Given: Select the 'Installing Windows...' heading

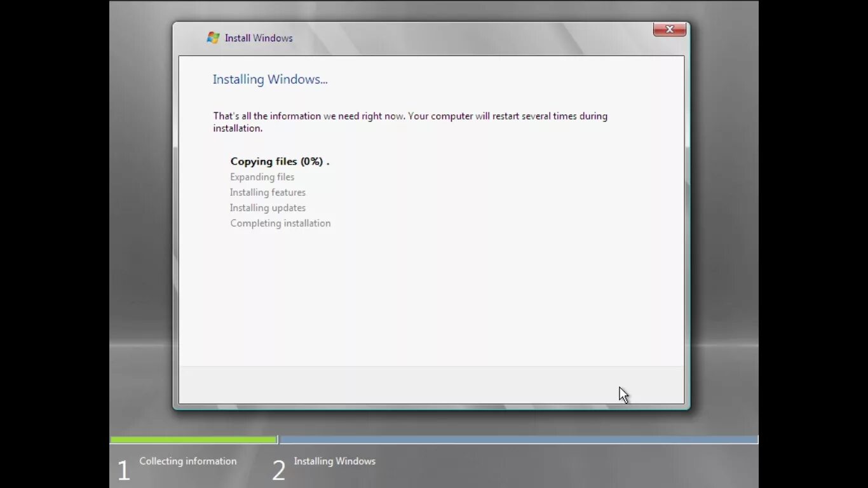Looking at the screenshot, I should click(270, 79).
